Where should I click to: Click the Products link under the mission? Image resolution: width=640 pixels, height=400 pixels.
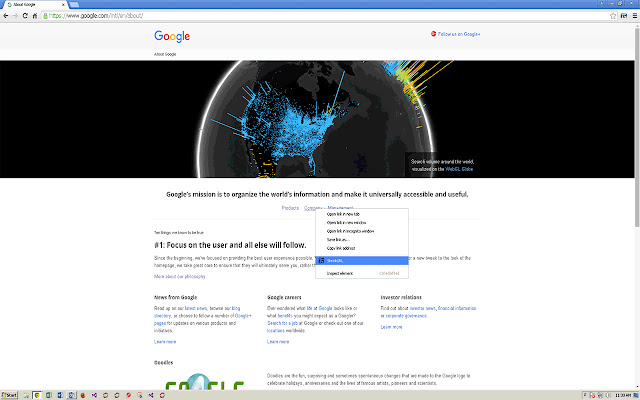290,208
